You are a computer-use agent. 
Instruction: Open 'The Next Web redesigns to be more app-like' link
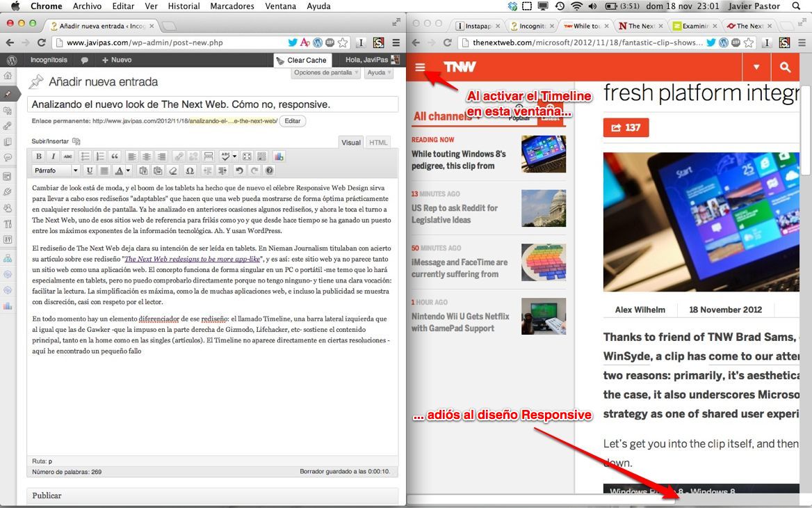(192, 259)
